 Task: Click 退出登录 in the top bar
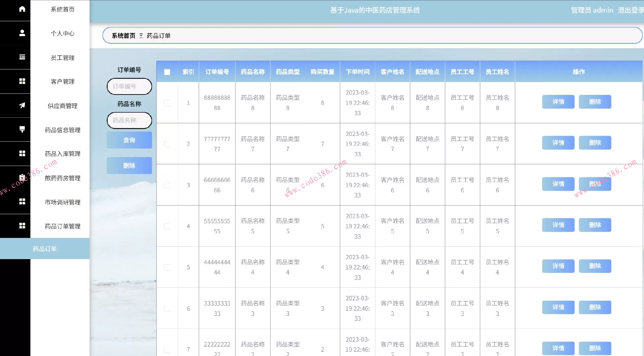[630, 10]
